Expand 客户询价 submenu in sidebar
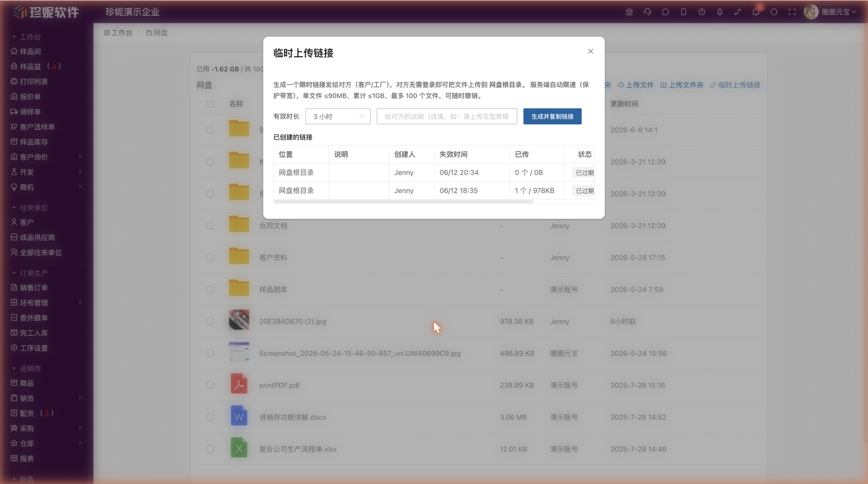Screen dimensions: 868x484 point(80,157)
